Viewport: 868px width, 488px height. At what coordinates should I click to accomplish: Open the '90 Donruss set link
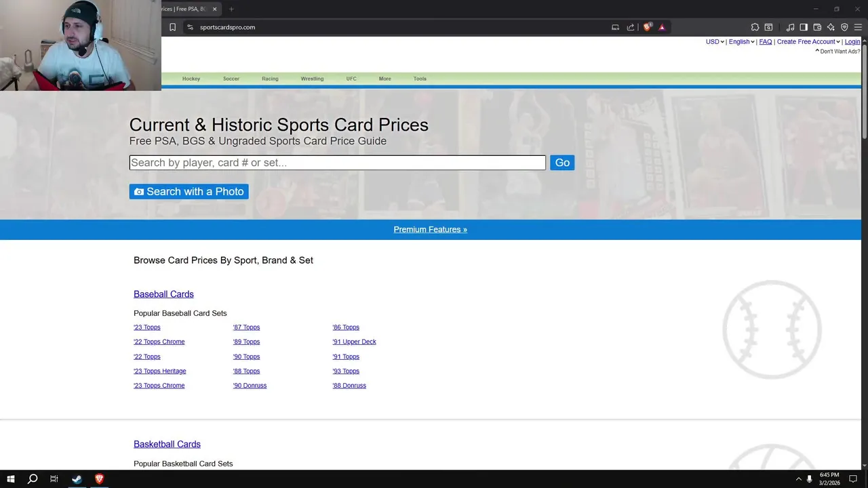250,386
